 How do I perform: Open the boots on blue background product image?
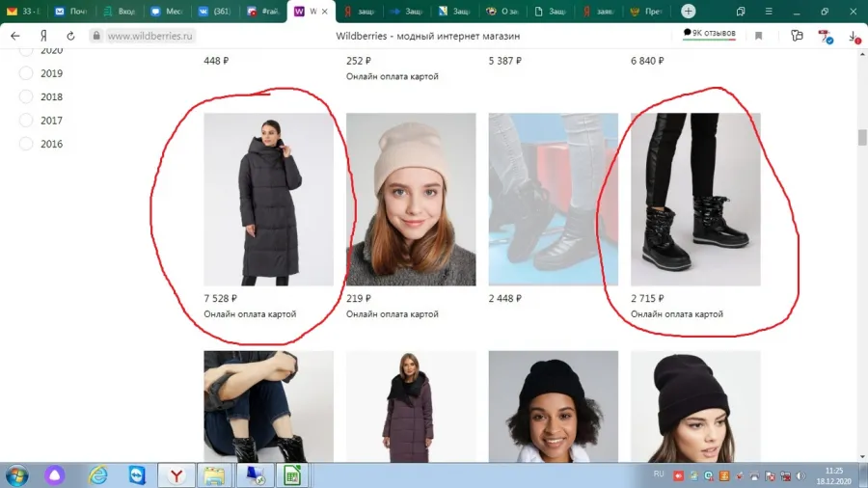[x=553, y=200]
